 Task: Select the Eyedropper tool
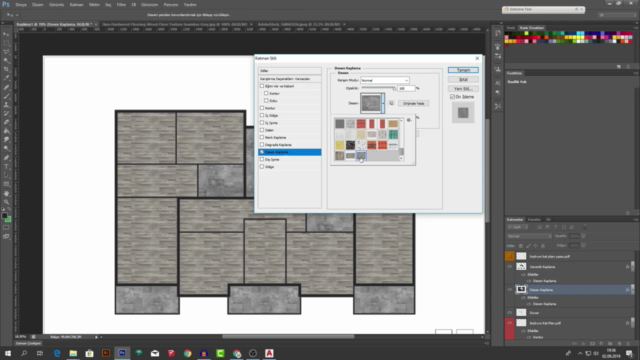click(6, 78)
